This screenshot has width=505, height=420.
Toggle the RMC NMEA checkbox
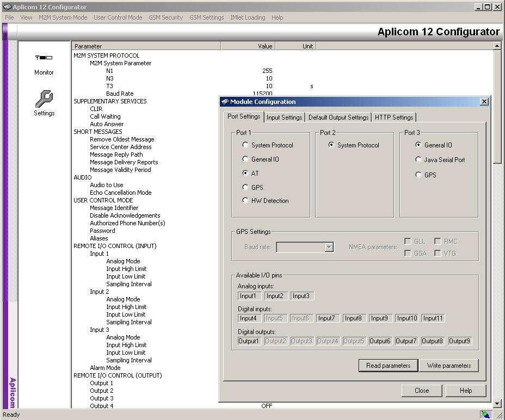tap(438, 241)
